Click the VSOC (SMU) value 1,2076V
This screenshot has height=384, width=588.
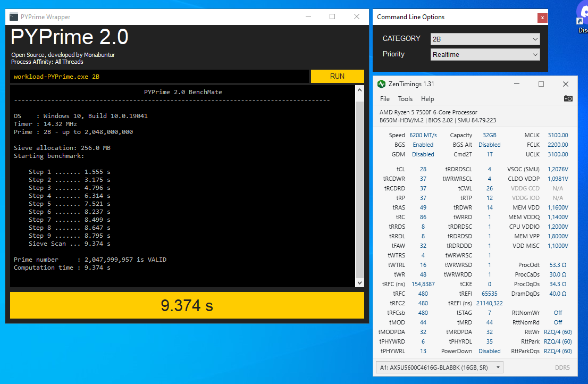pos(558,169)
